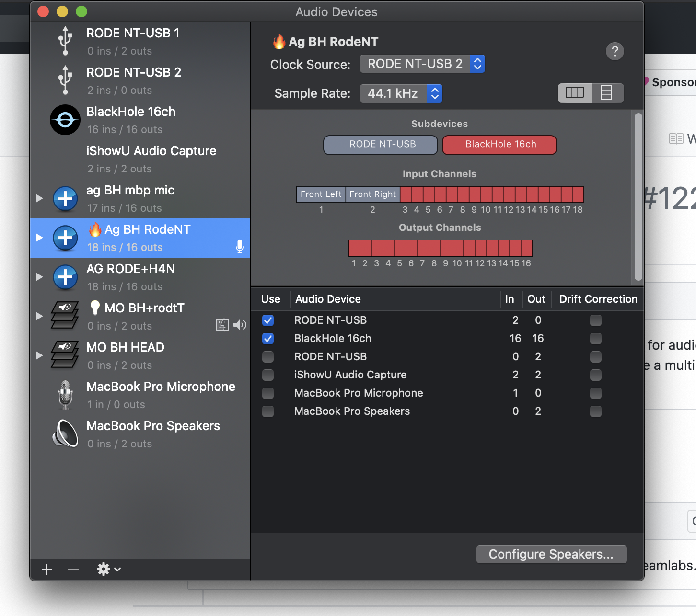The height and width of the screenshot is (616, 696).
Task: Click microphone input indicator on Ag BH RodeNT
Action: coord(240,246)
